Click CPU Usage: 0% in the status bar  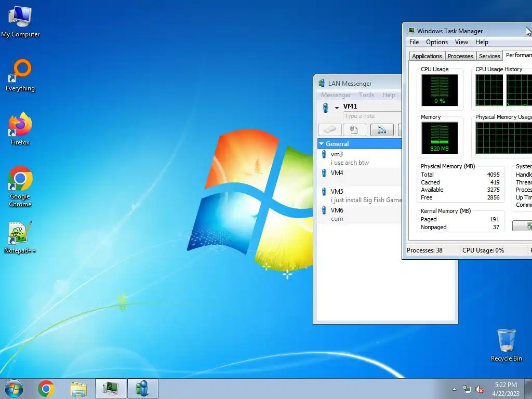pos(483,250)
